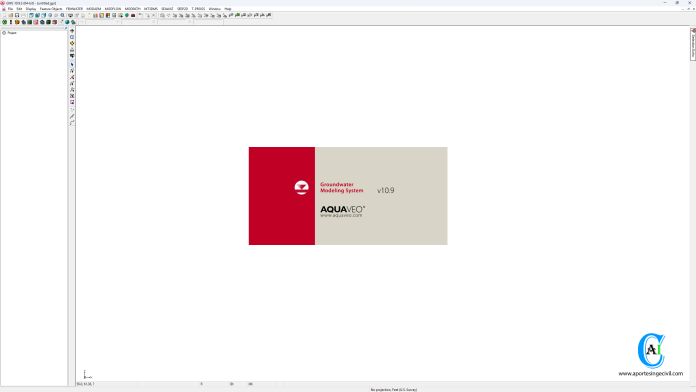Open the FEMWATER menu

(x=74, y=9)
